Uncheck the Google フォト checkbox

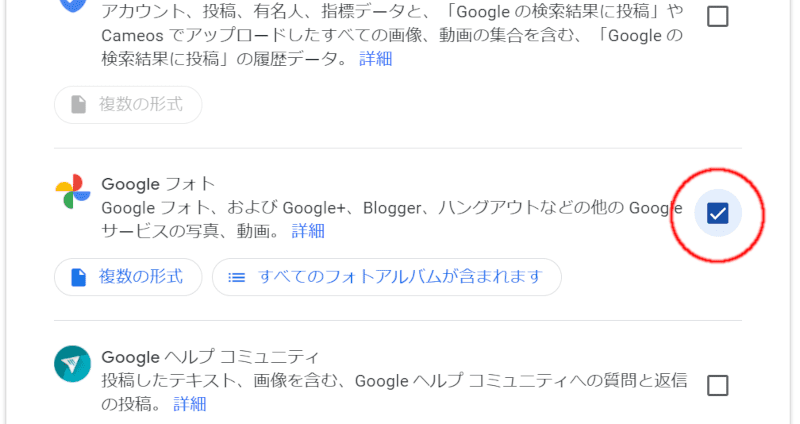(x=717, y=212)
